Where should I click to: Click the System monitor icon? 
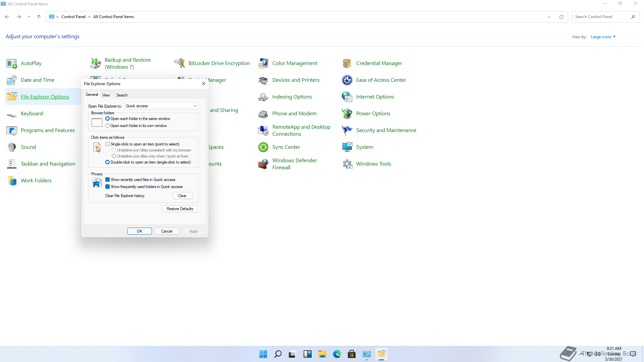coord(347,147)
